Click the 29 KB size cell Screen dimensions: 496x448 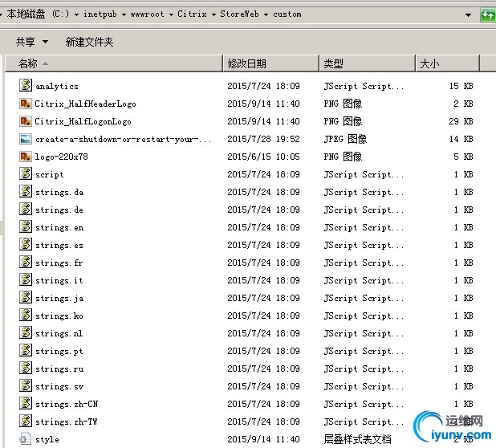click(x=461, y=121)
